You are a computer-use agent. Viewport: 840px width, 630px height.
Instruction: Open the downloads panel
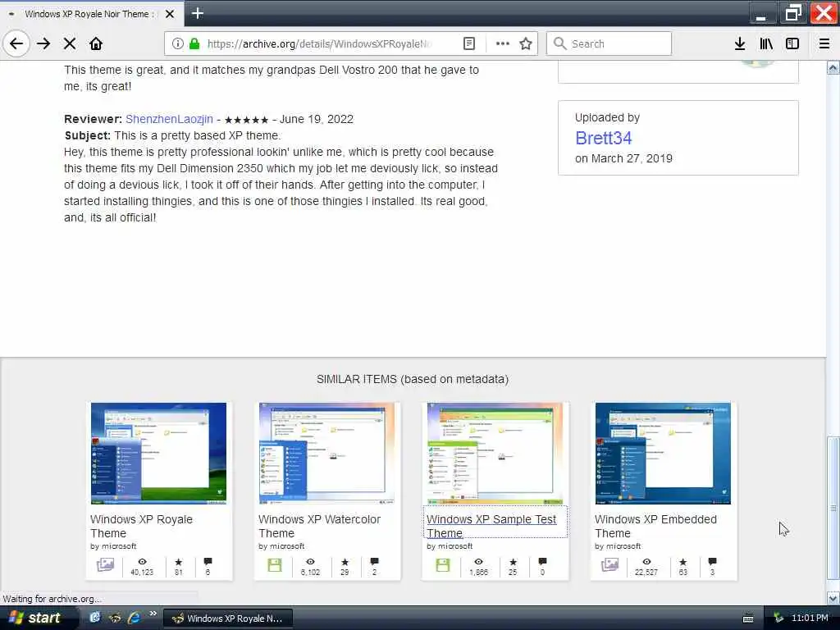tap(739, 43)
